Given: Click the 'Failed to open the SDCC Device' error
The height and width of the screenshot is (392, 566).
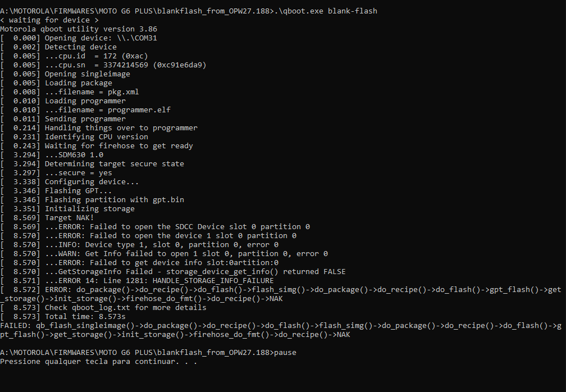Looking at the screenshot, I should [x=155, y=227].
